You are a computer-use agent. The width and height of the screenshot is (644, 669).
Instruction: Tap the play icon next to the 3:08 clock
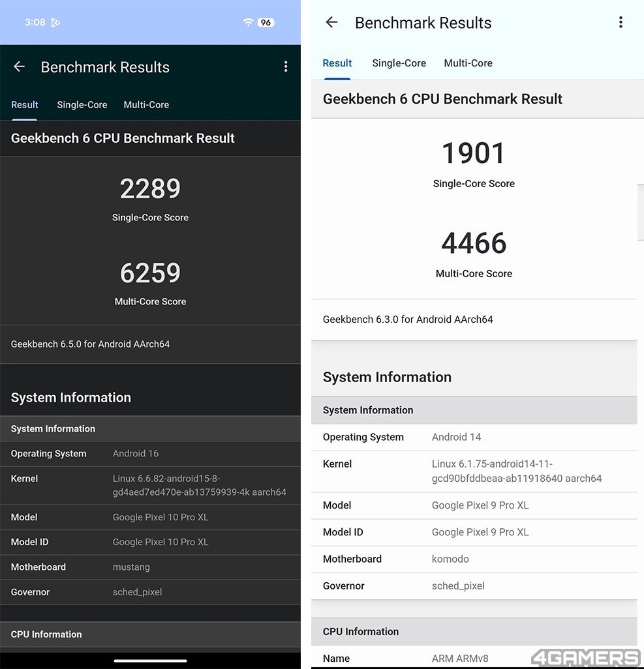[55, 23]
